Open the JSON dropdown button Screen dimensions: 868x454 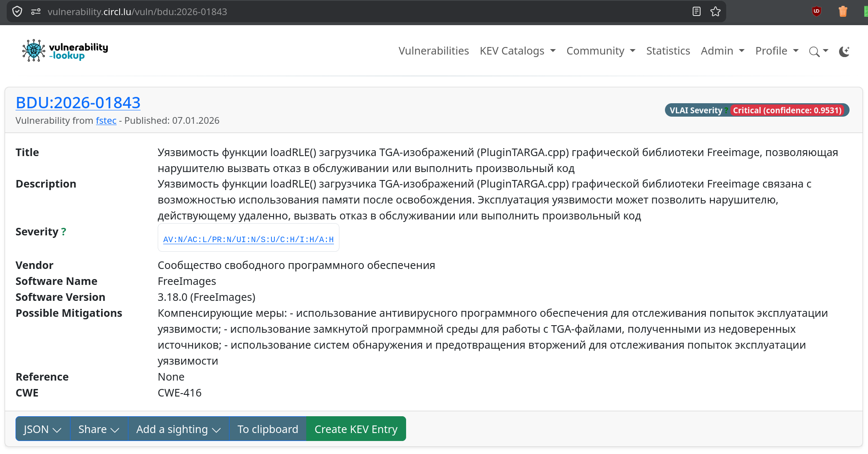(42, 429)
